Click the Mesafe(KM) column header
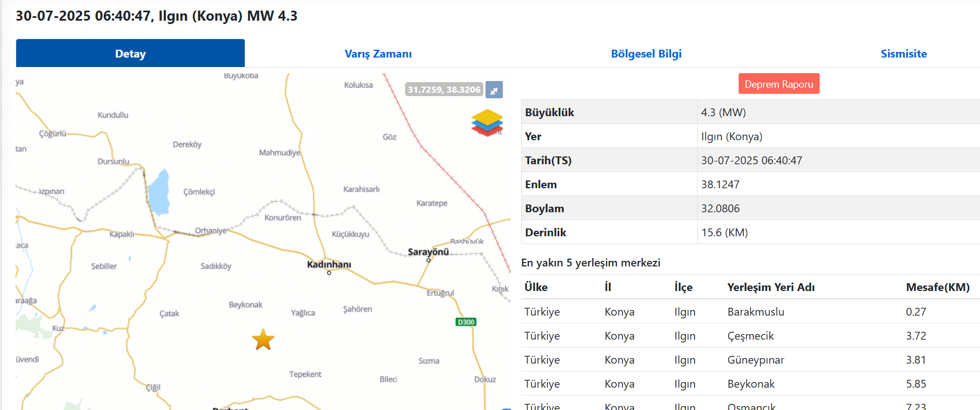 point(938,287)
